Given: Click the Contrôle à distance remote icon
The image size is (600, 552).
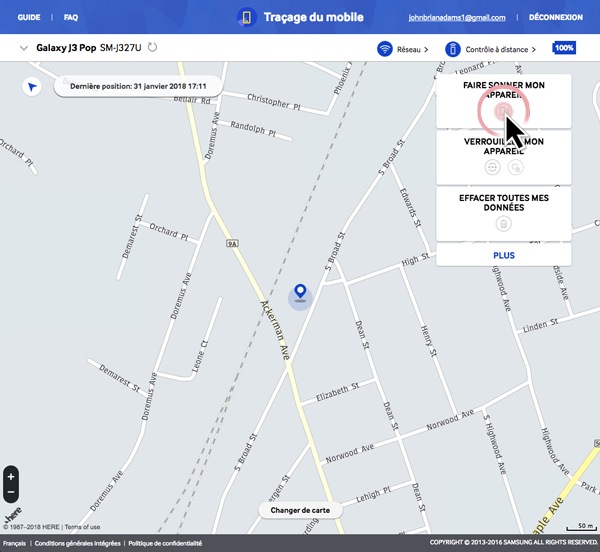Looking at the screenshot, I should coord(453,49).
